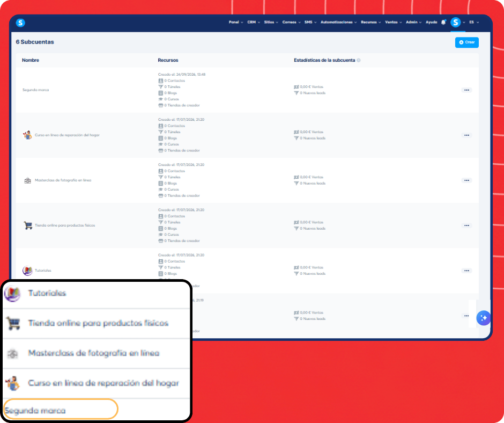Screen dimensions: 504x423
Task: Choose Segunda marca in the enlarged list
Action: 61,410
